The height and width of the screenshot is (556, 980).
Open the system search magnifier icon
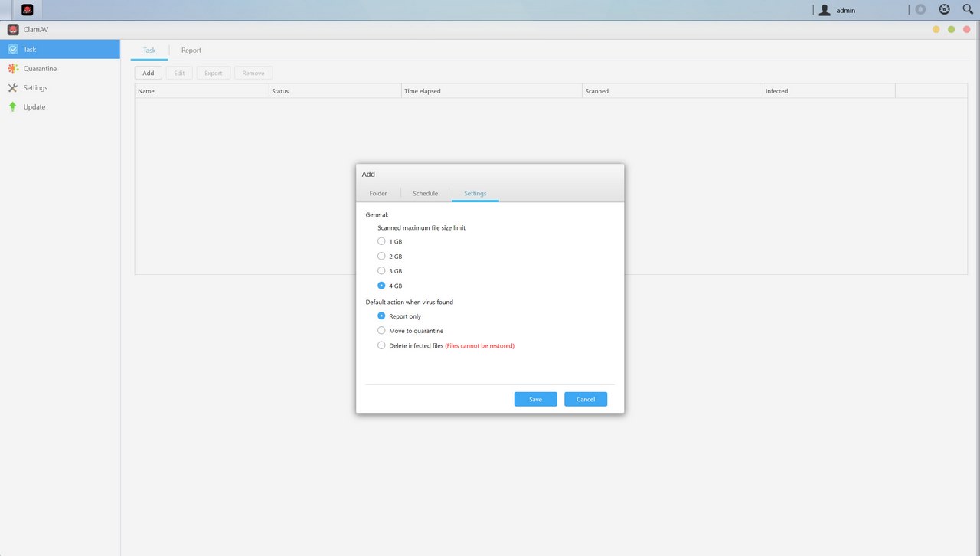tap(968, 10)
